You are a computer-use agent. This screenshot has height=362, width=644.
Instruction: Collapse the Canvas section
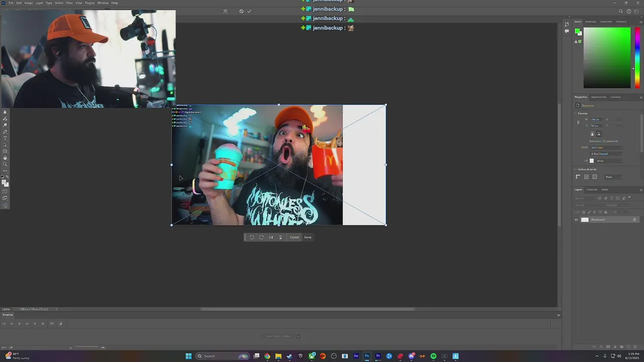(575, 113)
